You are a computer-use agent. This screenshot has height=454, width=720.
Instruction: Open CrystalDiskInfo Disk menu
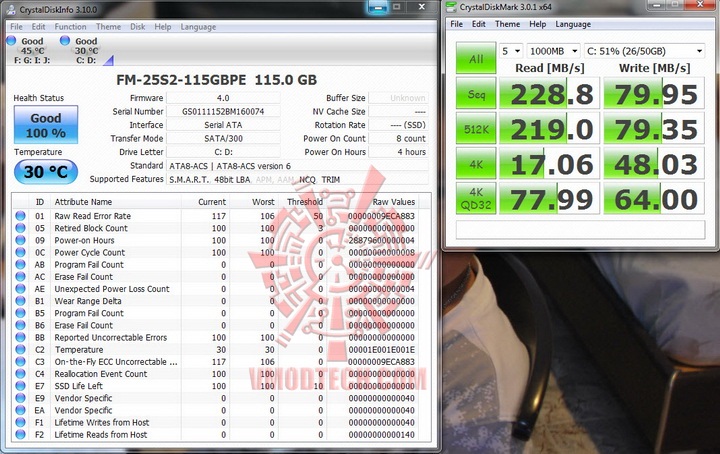pos(137,27)
